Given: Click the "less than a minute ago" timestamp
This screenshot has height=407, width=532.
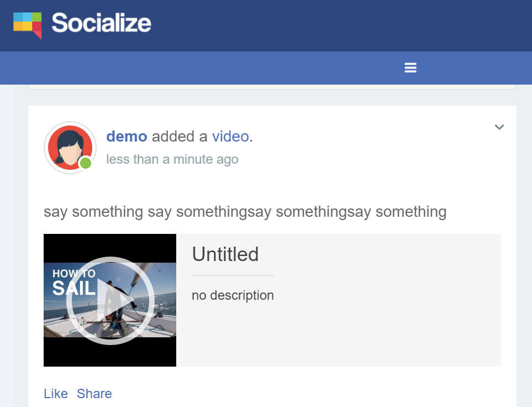Looking at the screenshot, I should click(172, 159).
